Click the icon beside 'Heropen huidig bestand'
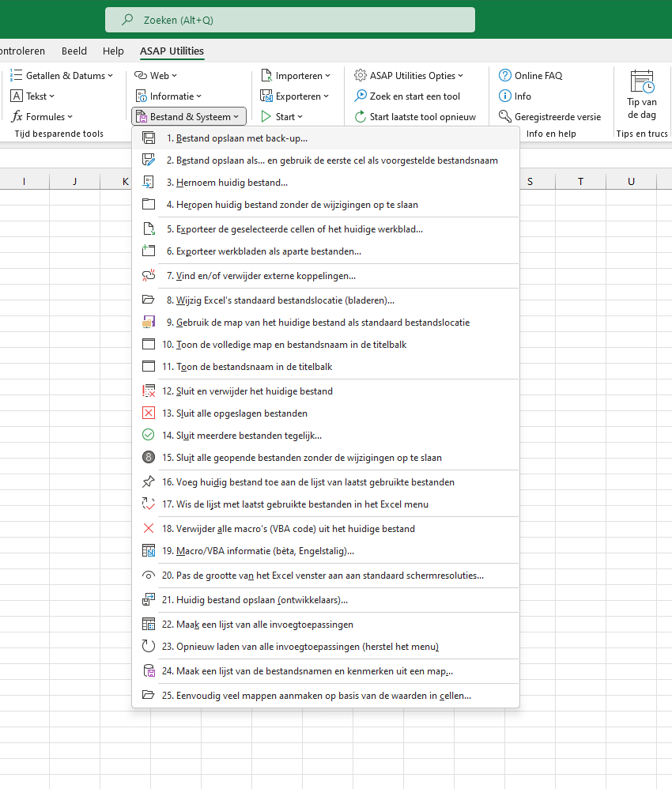 (x=149, y=204)
